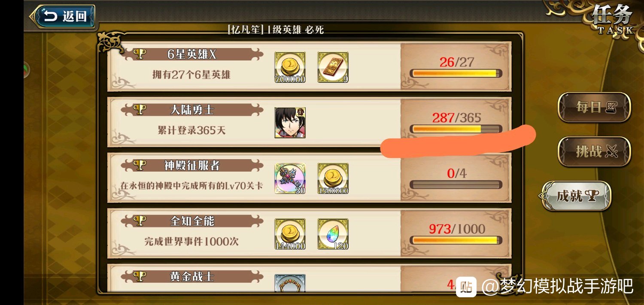Screen dimensions: 644x305
Task: Tap the red ticket reward with quantity 9
Action: coord(333,67)
